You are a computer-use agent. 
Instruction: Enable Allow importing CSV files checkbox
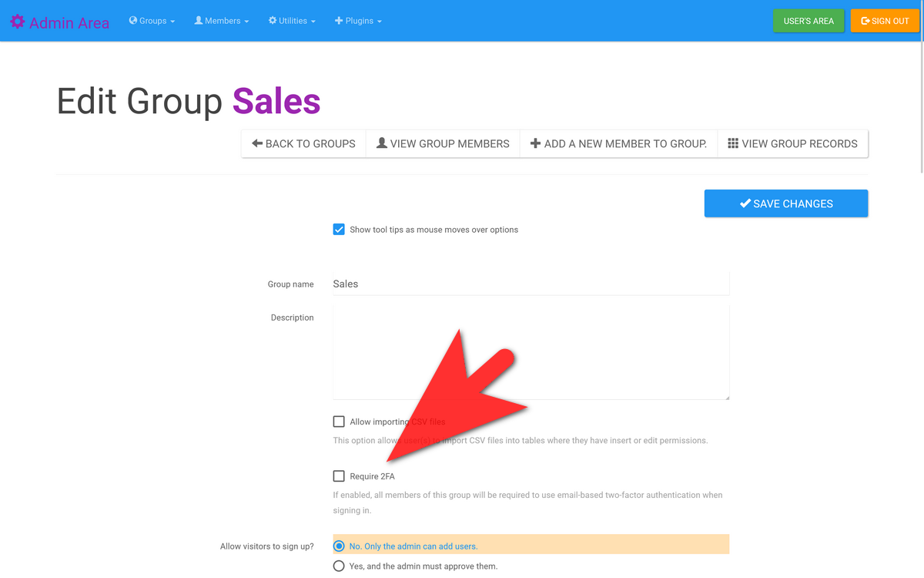coord(339,422)
